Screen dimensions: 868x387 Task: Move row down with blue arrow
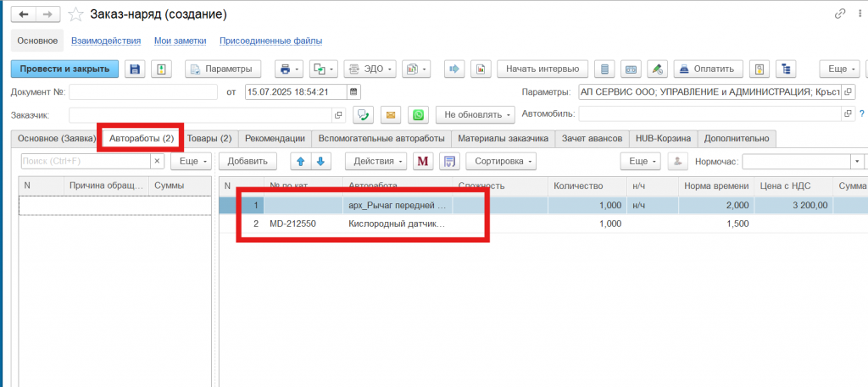320,161
